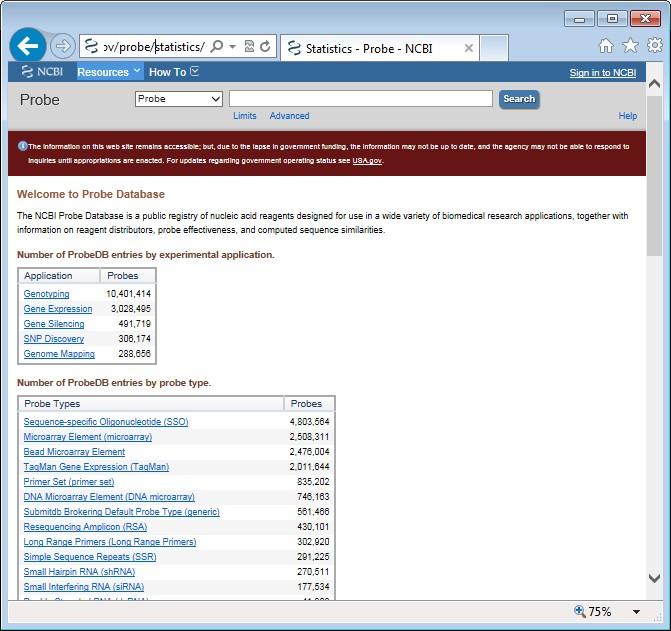Open the Genome Mapping link
671x631 pixels.
[x=59, y=354]
